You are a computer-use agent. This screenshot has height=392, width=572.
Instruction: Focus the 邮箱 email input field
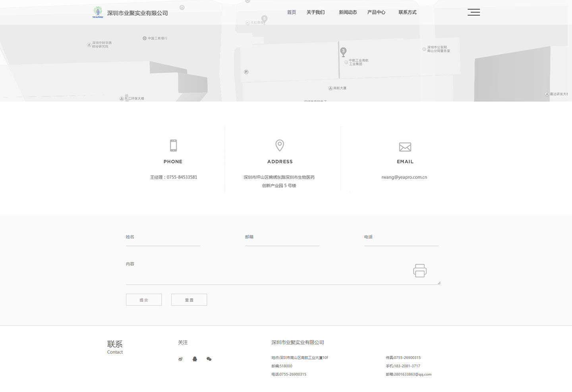click(x=282, y=238)
